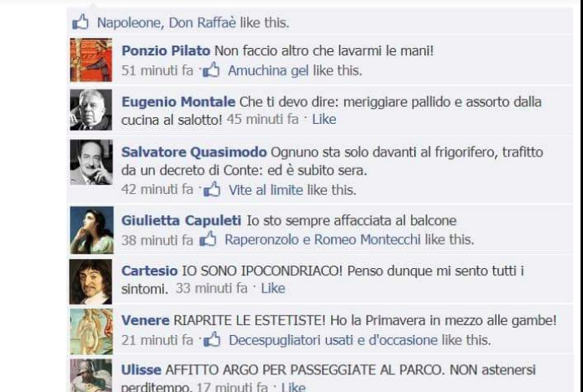Open the Venere name link

point(145,320)
